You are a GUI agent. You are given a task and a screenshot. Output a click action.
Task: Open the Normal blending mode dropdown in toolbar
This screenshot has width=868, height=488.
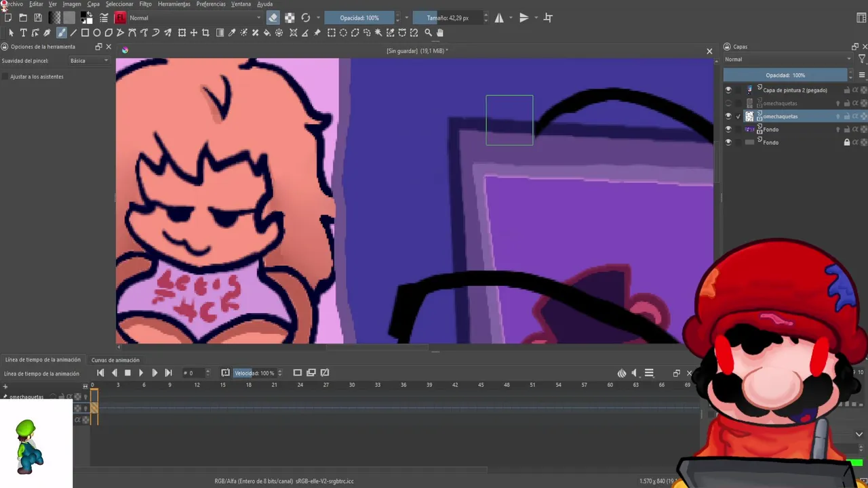[x=195, y=18]
